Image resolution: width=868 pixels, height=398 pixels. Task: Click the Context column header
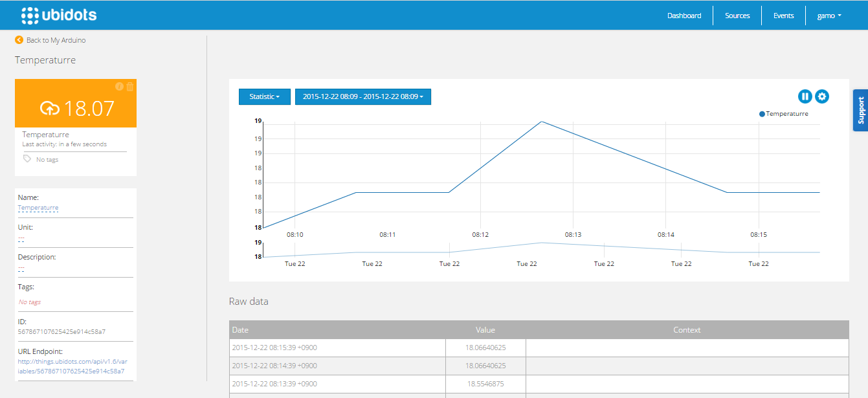coord(687,330)
